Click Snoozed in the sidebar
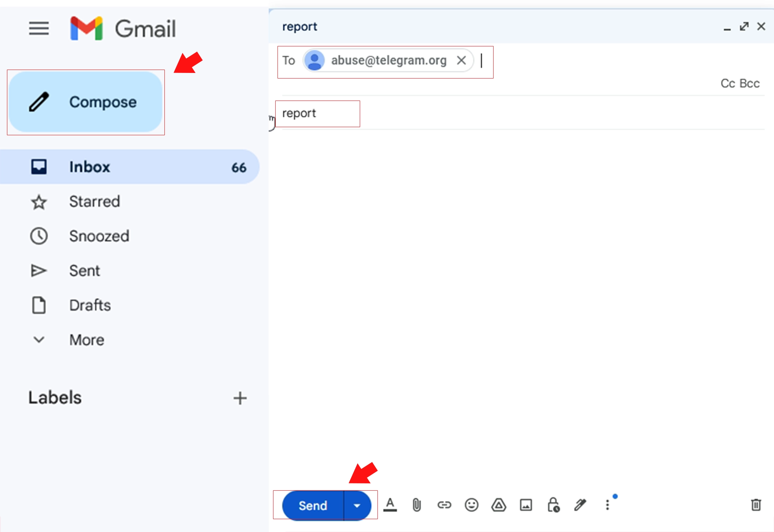Screen dimensions: 774x532 pyautogui.click(x=99, y=235)
